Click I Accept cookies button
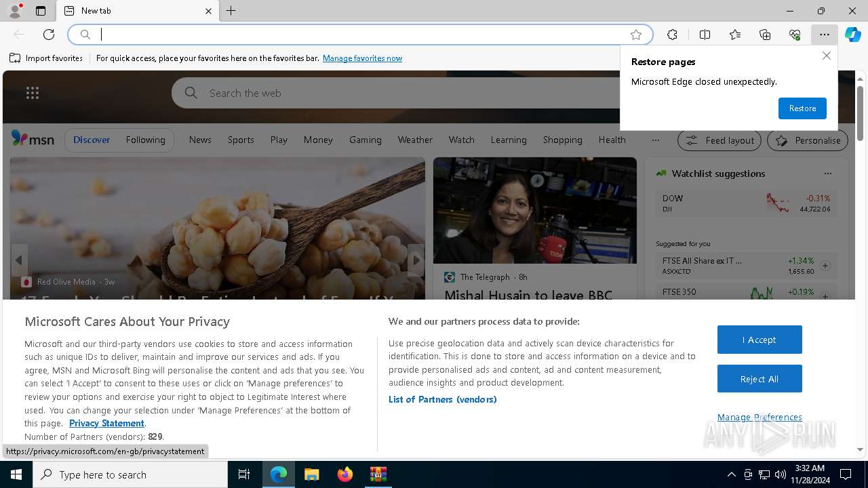 click(759, 340)
